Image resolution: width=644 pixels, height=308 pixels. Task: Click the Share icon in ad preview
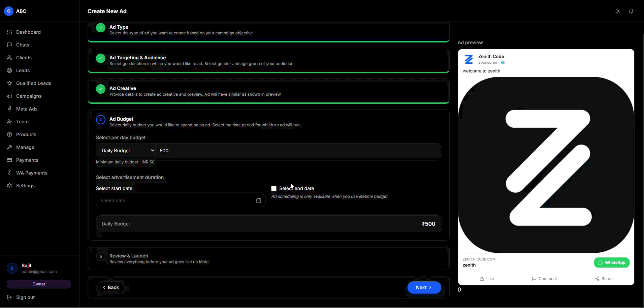(x=597, y=279)
